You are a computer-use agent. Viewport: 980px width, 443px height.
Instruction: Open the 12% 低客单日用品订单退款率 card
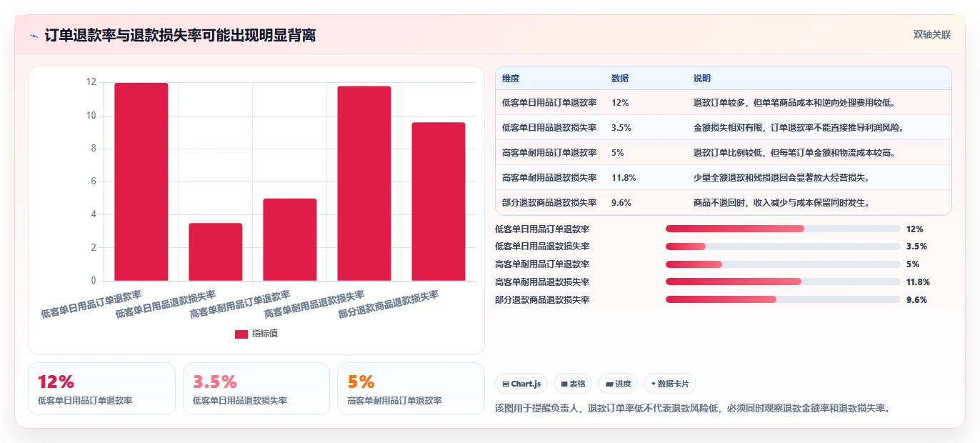[101, 389]
